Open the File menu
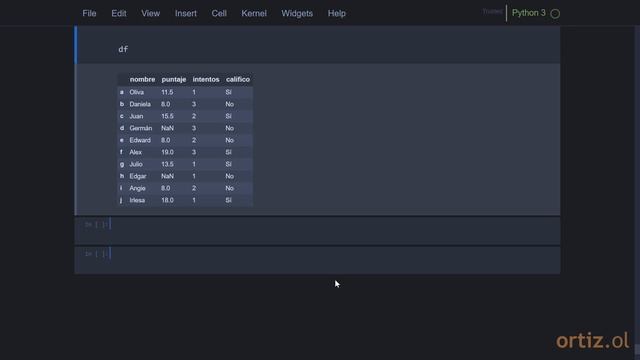Image resolution: width=640 pixels, height=360 pixels. (89, 13)
